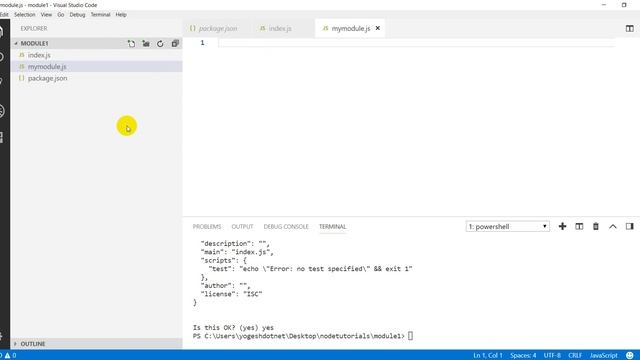Split the editor right

tap(629, 28)
